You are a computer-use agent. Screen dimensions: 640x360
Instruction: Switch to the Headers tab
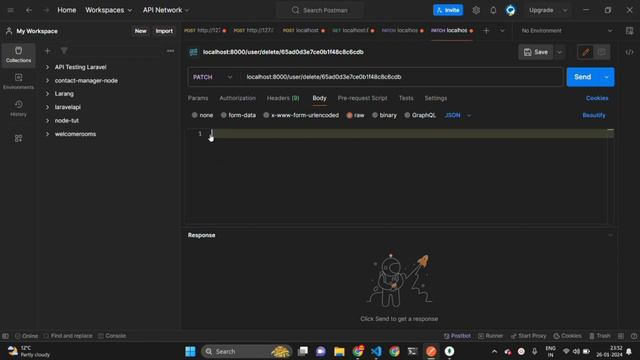283,98
